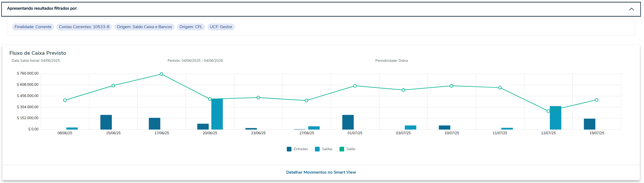This screenshot has width=644, height=183.
Task: Open 'Detalhar Movimentos no Smart View' link
Action: tap(321, 172)
